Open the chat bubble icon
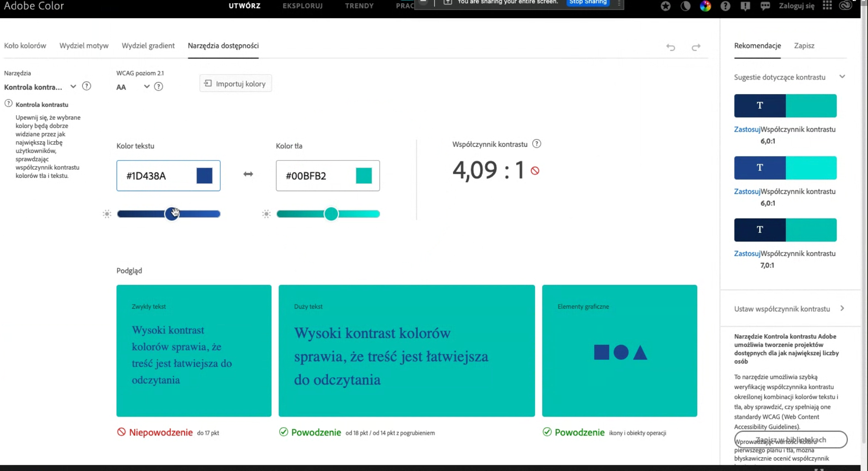This screenshot has height=471, width=868. click(765, 6)
